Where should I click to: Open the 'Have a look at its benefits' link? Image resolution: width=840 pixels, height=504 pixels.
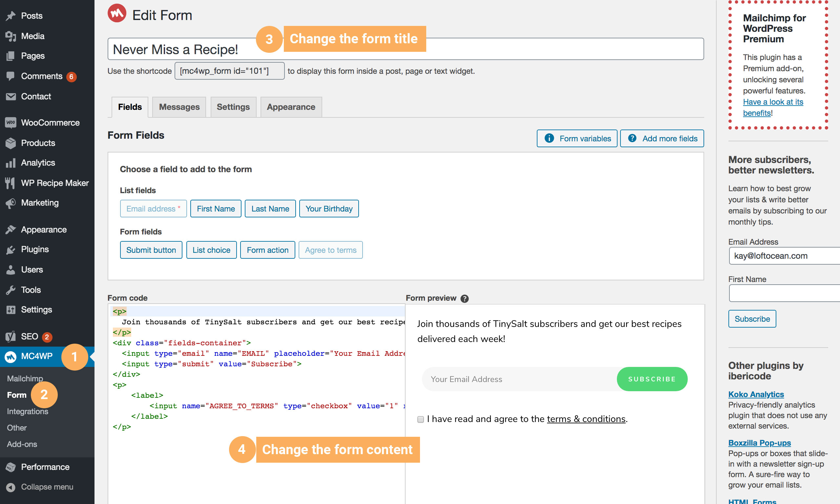pos(773,102)
